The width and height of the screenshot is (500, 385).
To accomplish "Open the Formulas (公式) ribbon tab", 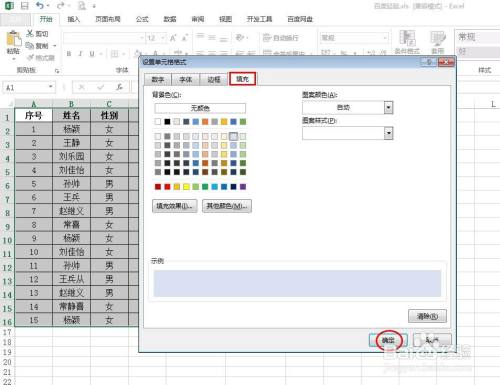I will tap(142, 19).
